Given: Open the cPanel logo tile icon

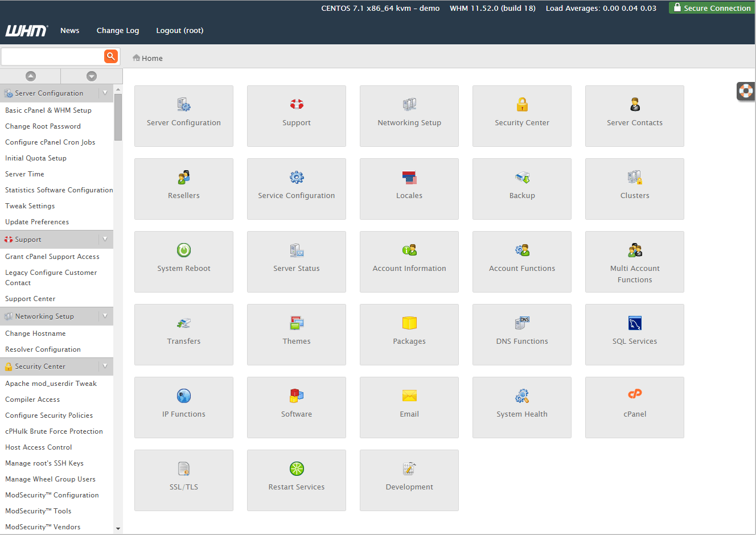Looking at the screenshot, I should [x=635, y=394].
